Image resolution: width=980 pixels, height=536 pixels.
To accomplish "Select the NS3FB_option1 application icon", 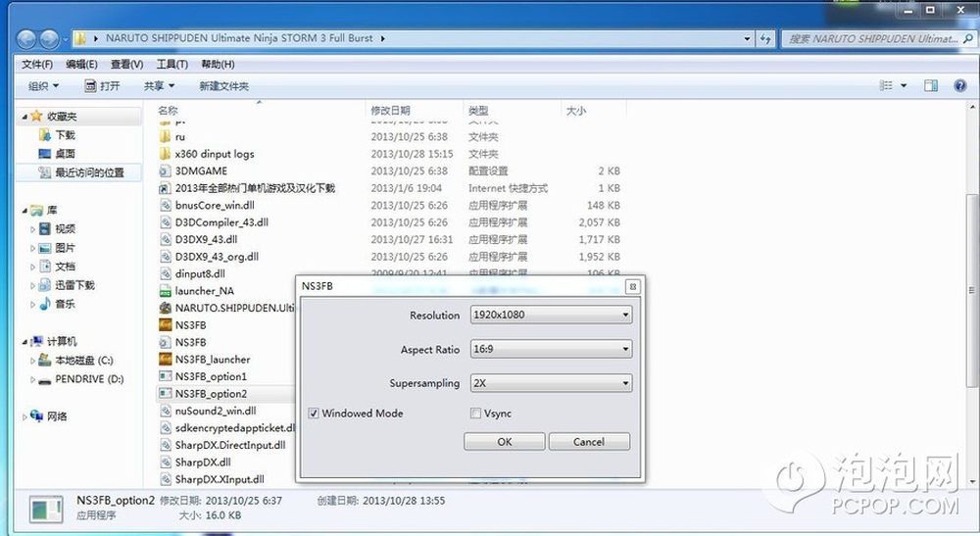I will tap(165, 376).
